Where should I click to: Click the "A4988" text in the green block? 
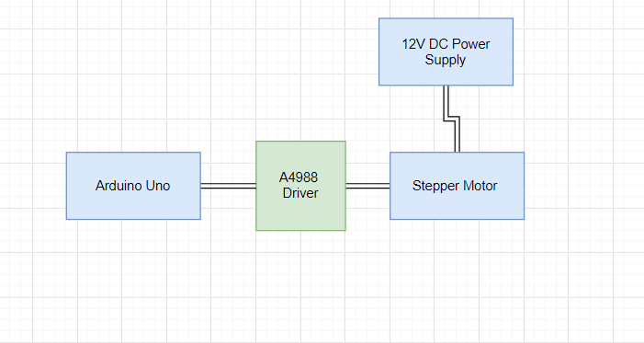pos(299,177)
